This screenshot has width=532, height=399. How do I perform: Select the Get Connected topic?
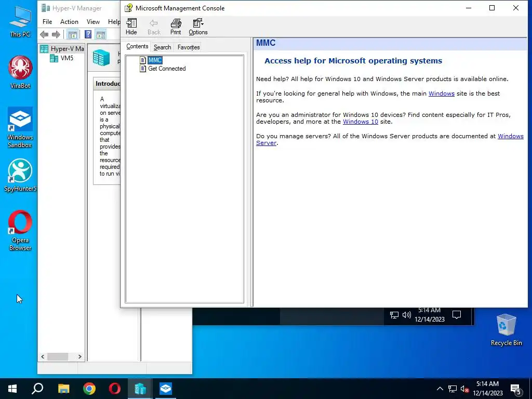tap(167, 69)
